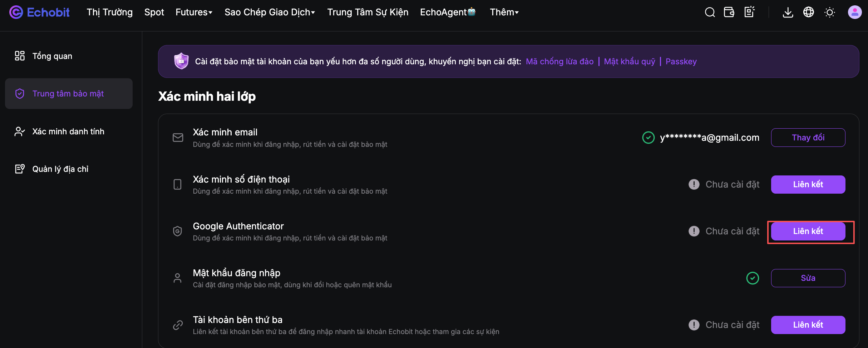Select Xác minh danh tính sidebar item

[69, 131]
